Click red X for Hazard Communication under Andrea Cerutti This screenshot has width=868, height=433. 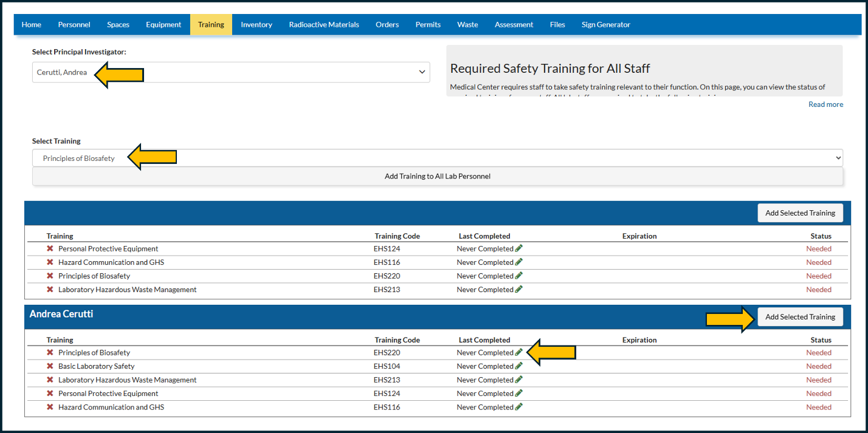pyautogui.click(x=50, y=407)
